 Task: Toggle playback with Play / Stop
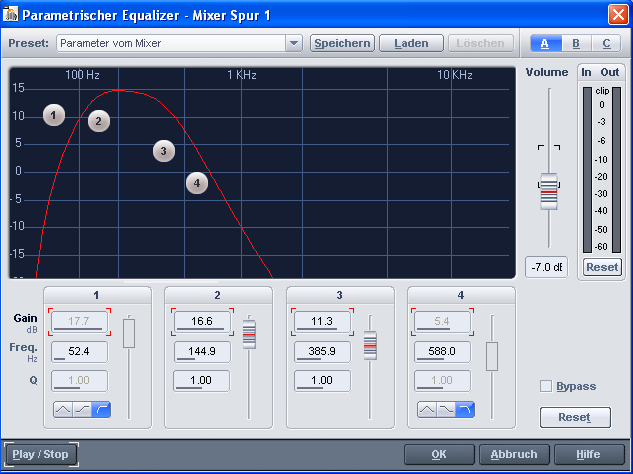(41, 455)
